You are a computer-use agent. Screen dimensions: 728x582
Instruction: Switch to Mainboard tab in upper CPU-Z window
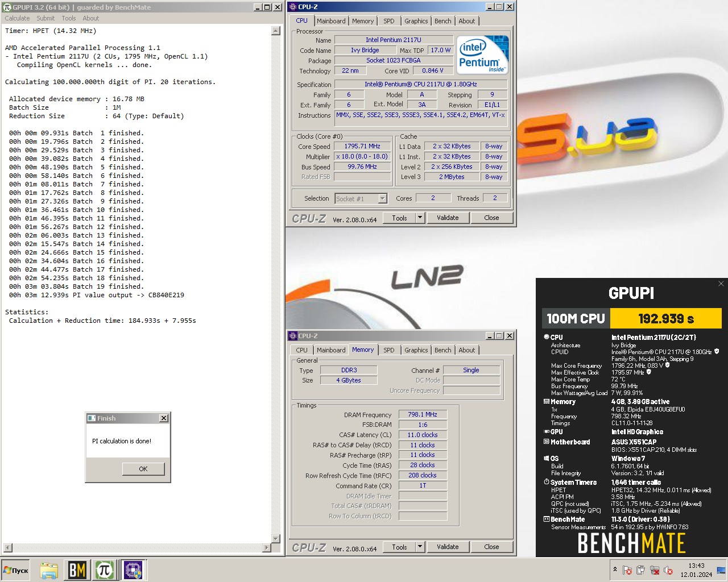coord(331,21)
